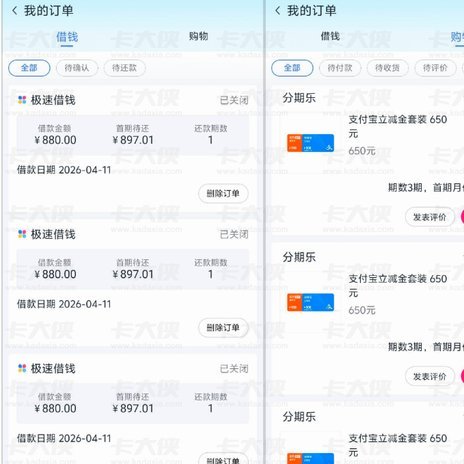The width and height of the screenshot is (464, 464).
Task: Click the gray 650元 price in the first 分期乐 order
Action: [x=362, y=151]
